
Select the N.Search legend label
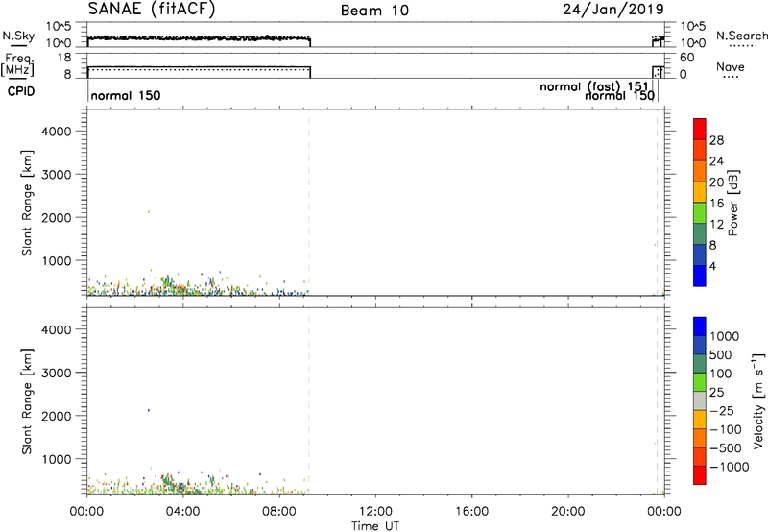coord(741,36)
